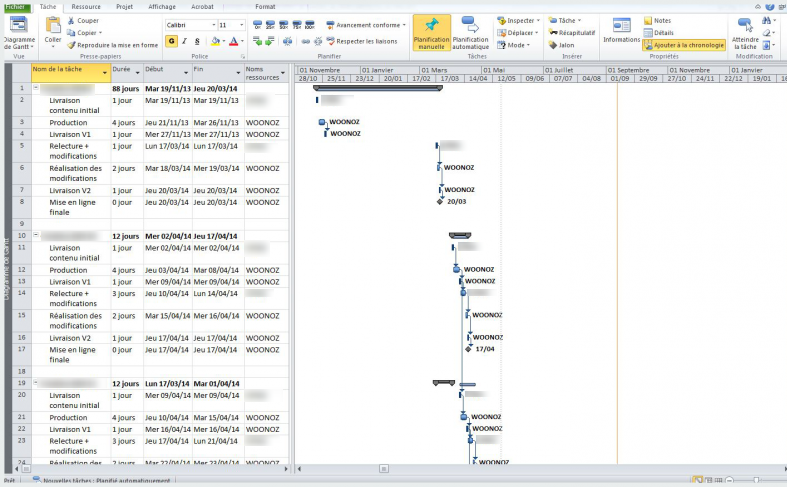Click the 17/04 milestone marker
Screen dimensions: 787x490
tap(468, 349)
